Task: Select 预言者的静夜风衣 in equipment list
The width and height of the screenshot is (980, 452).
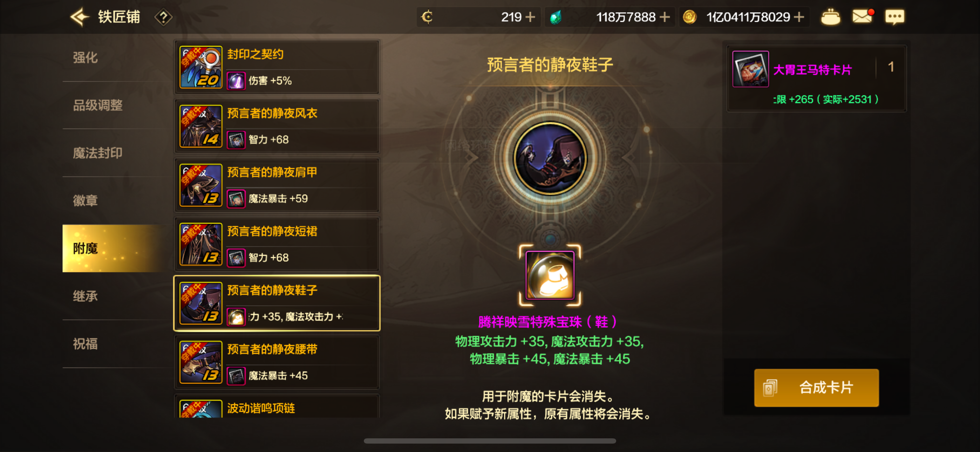Action: 277,126
